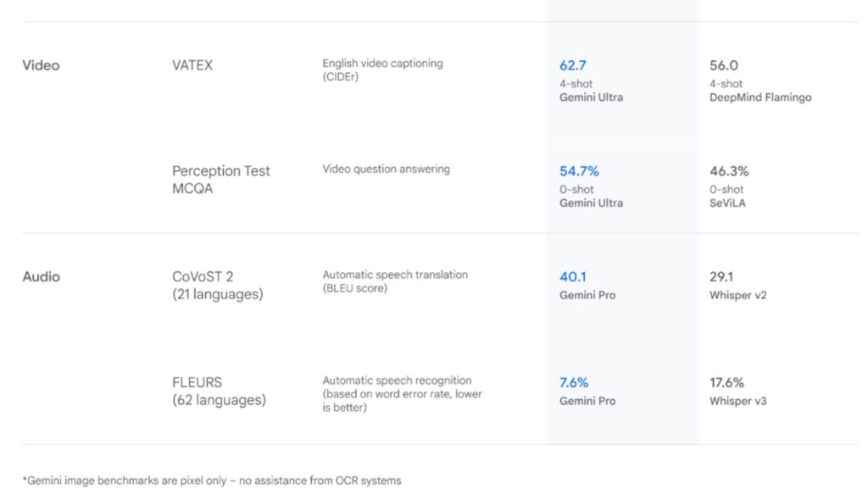Image resolution: width=868 pixels, height=500 pixels.
Task: Click the Whisper v2 model name
Action: click(737, 296)
